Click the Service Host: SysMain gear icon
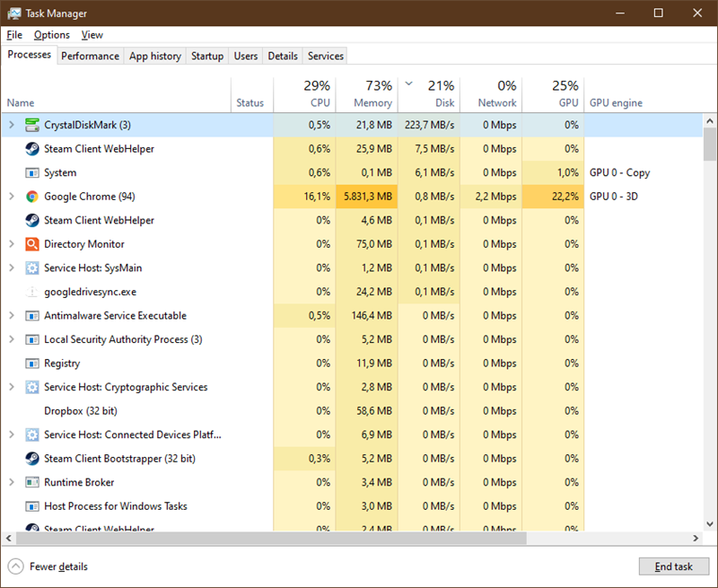Image resolution: width=718 pixels, height=588 pixels. 32,268
